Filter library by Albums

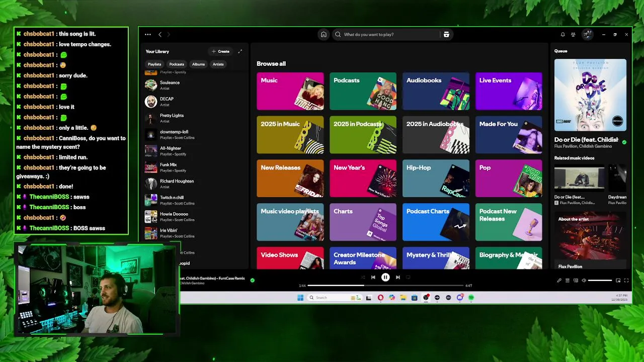198,64
